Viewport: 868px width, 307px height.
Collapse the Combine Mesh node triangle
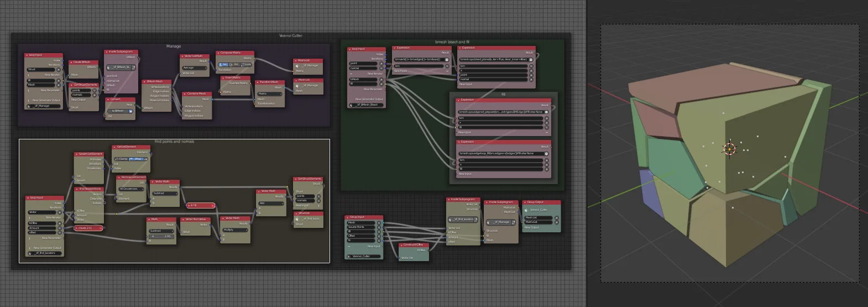coord(185,94)
